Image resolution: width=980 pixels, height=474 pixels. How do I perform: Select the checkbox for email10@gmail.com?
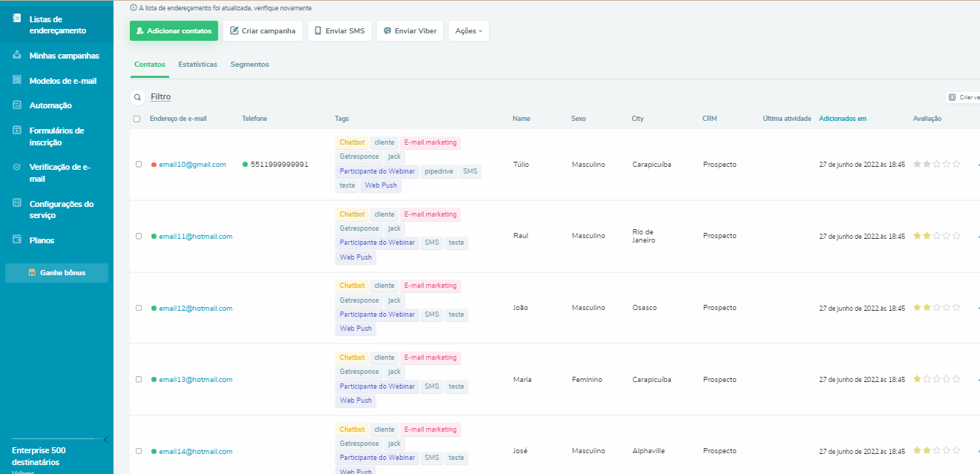[x=139, y=164]
